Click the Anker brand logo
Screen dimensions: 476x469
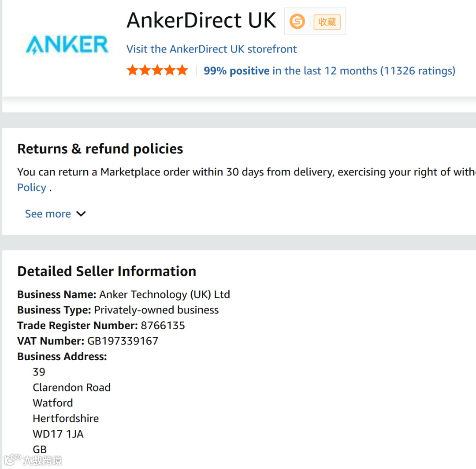click(67, 45)
